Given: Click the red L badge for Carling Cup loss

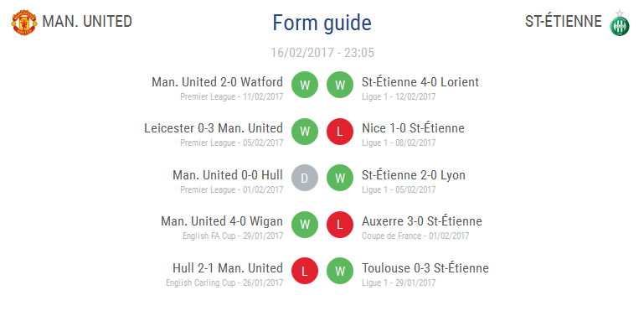Looking at the screenshot, I should click(305, 272).
